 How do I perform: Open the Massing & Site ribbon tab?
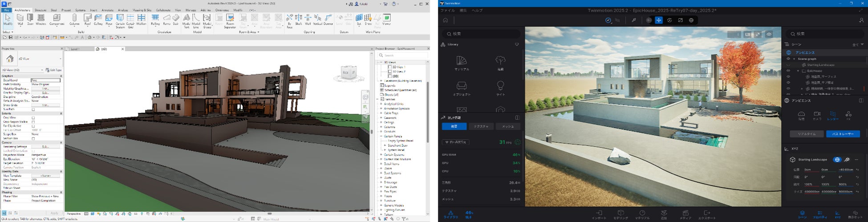click(x=142, y=10)
